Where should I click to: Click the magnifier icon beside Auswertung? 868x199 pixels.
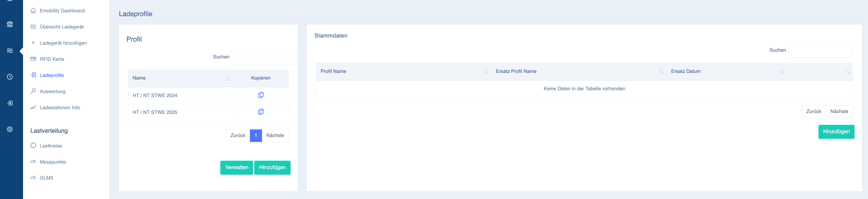33,91
